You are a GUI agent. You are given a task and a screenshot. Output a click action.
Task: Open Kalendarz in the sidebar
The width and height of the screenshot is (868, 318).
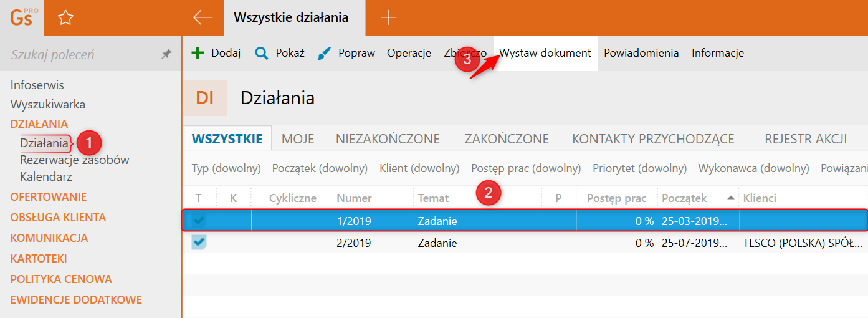pyautogui.click(x=46, y=176)
